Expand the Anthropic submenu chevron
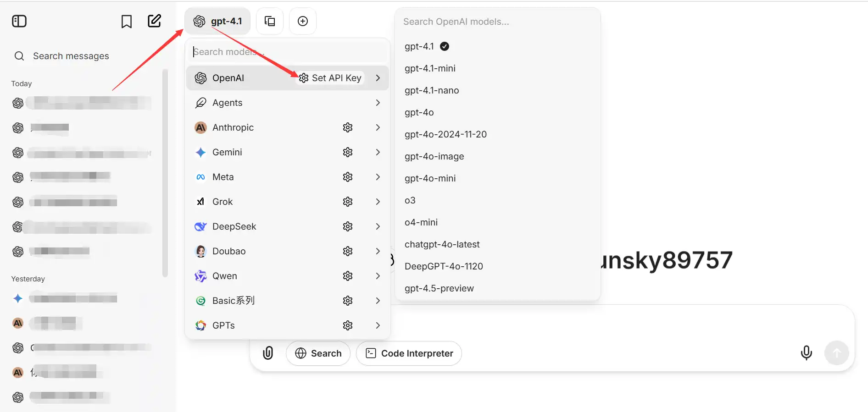868x412 pixels. (378, 127)
